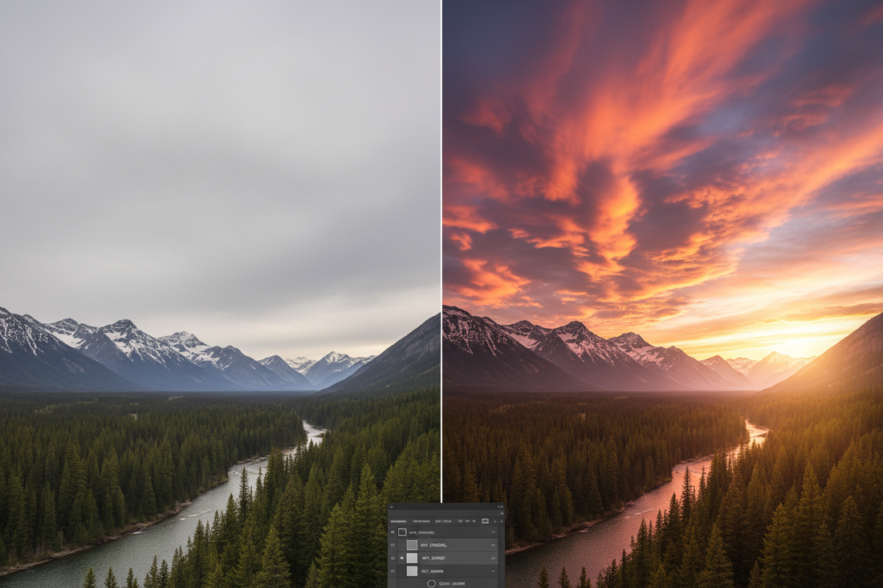
Task: Open the opacity dropdown in panel header
Action: (465, 521)
